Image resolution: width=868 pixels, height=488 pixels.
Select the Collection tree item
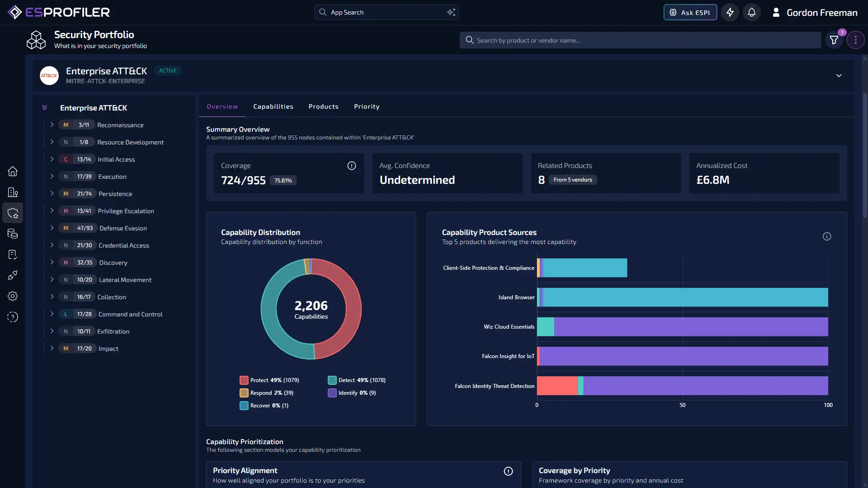[112, 297]
